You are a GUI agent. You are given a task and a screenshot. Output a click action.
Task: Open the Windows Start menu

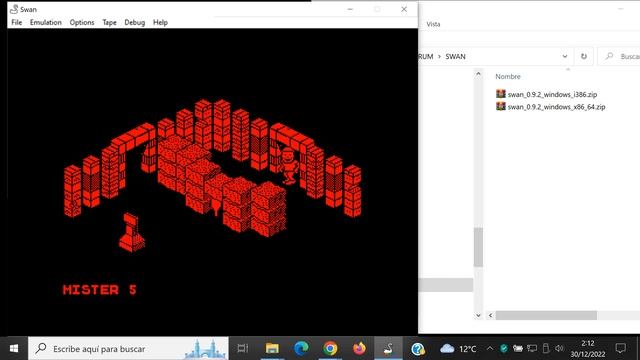pyautogui.click(x=14, y=349)
